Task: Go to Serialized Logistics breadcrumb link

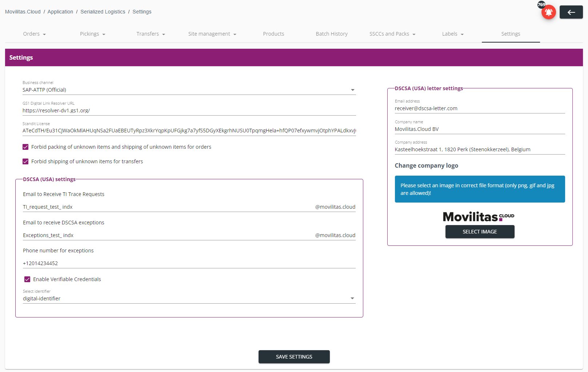Action: 103,12
